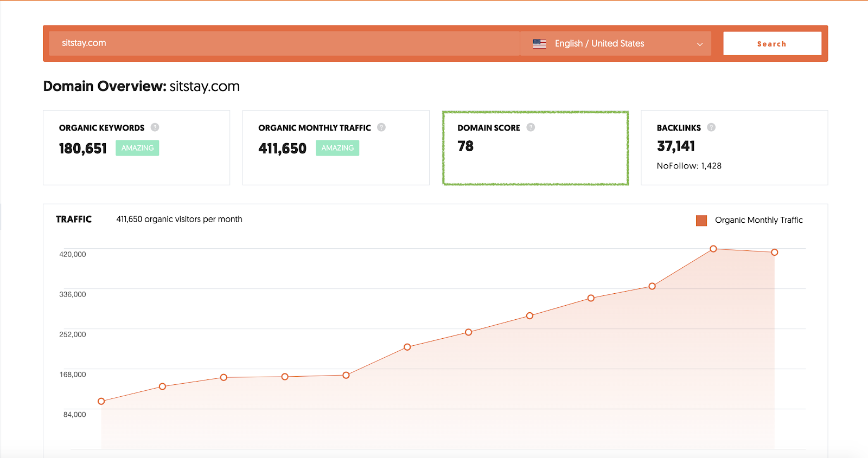Click the language dropdown chevron arrow
868x458 pixels.
click(x=700, y=44)
